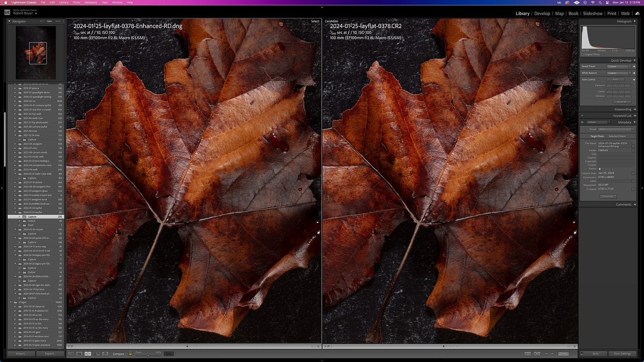Click the Import button
The height and width of the screenshot is (362, 644).
tap(20, 354)
